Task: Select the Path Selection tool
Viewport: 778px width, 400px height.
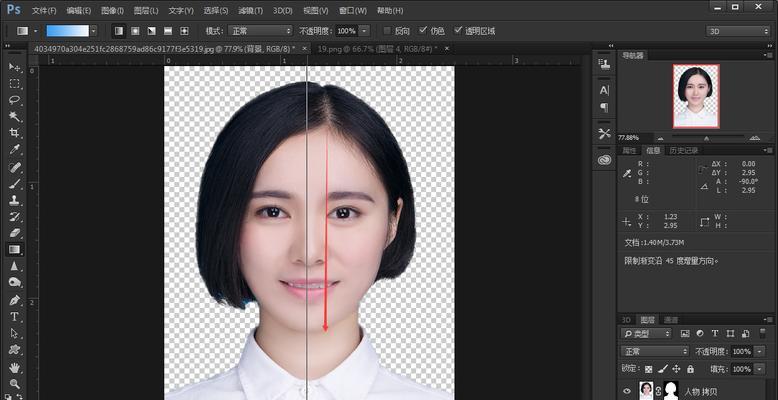Action: click(x=15, y=333)
